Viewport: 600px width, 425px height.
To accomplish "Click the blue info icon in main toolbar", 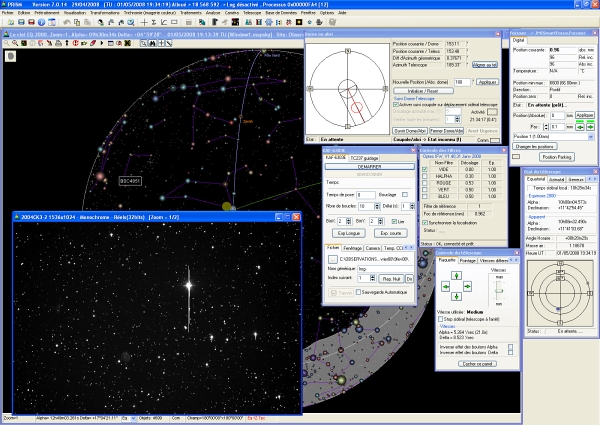I will [x=41, y=22].
